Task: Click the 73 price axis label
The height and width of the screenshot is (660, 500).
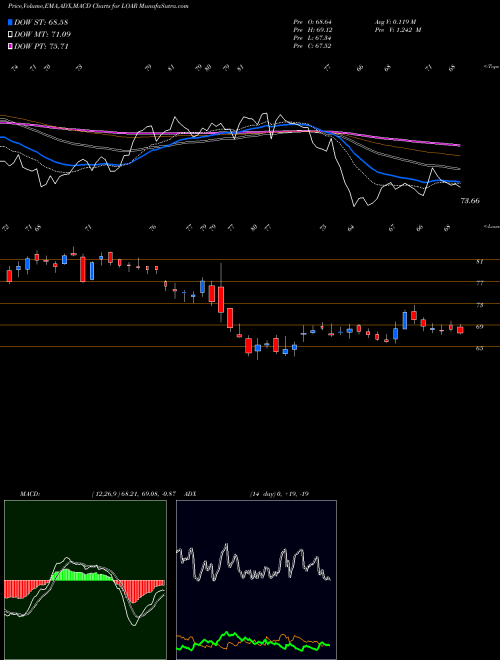Action: [x=479, y=305]
